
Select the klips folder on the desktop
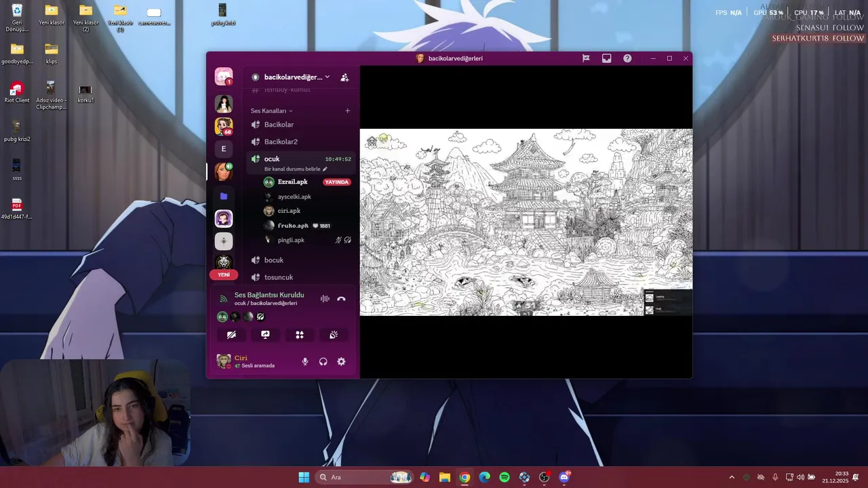click(x=52, y=54)
